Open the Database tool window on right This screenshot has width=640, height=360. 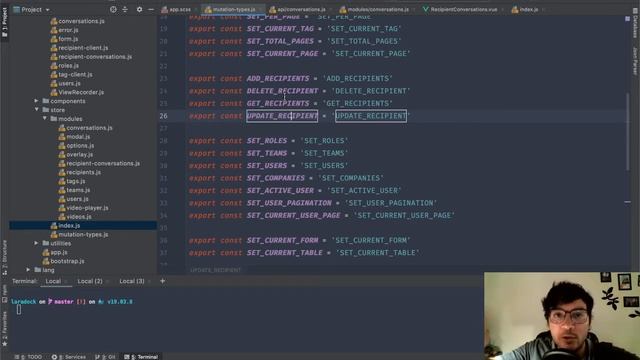pos(635,23)
